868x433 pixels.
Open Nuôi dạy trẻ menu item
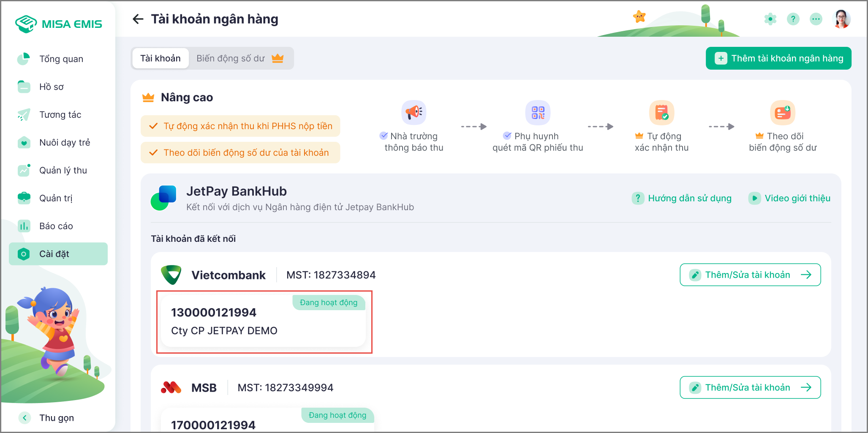pyautogui.click(x=58, y=142)
